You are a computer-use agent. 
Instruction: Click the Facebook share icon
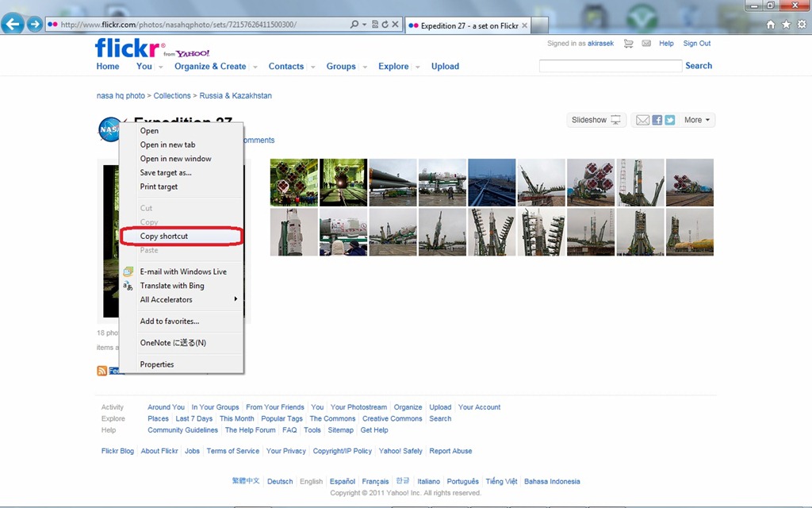pos(657,120)
